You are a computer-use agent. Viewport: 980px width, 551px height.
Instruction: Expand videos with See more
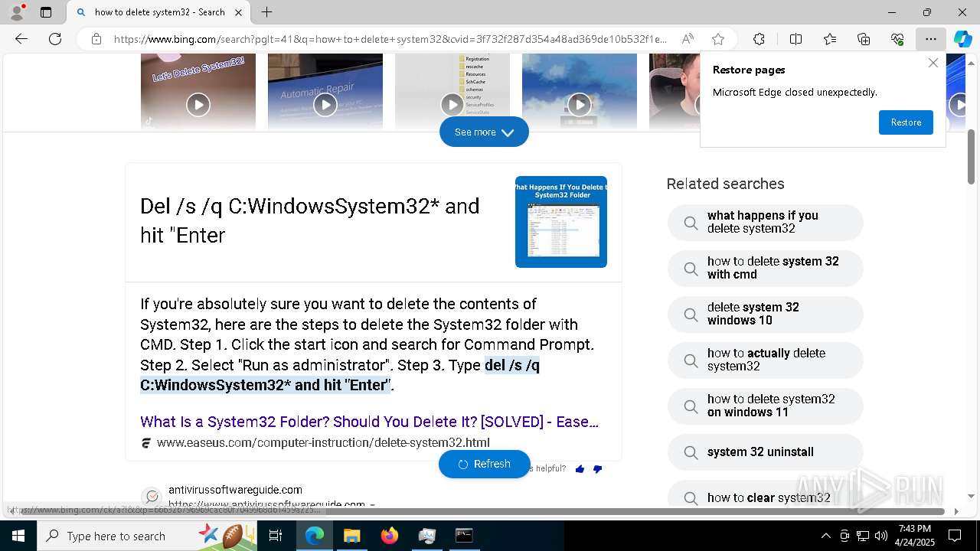pyautogui.click(x=484, y=132)
